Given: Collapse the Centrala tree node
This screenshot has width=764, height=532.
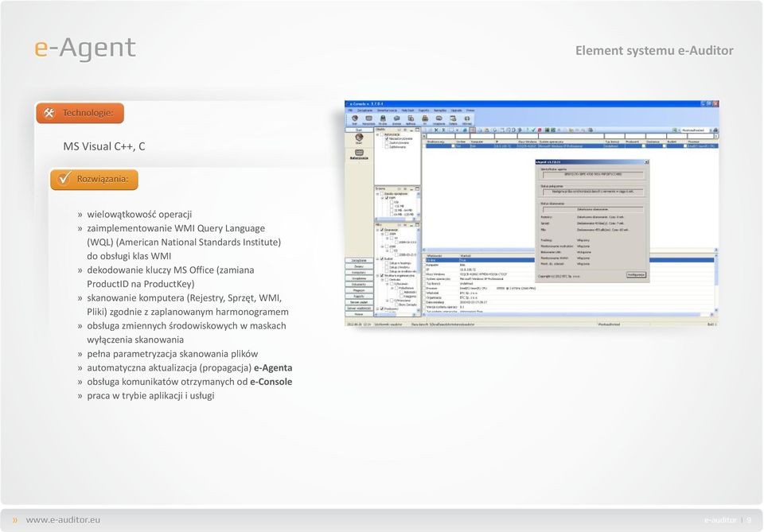Looking at the screenshot, I should point(383,279).
